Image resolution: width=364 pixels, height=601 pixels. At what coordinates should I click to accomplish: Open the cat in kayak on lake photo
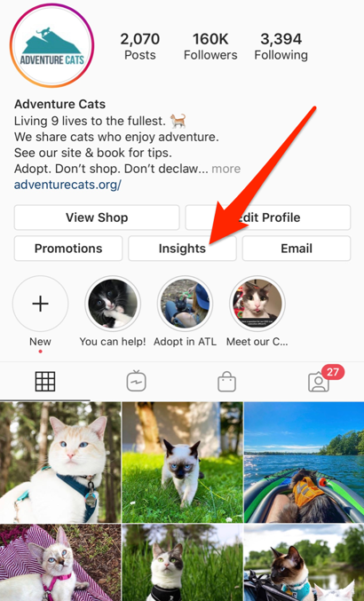point(304,462)
